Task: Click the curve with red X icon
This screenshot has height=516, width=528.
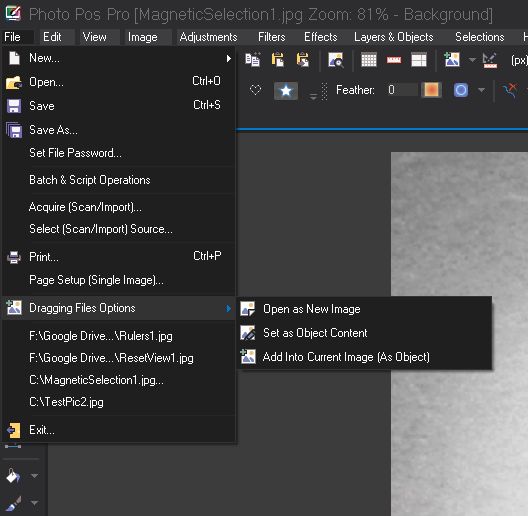Action: (x=510, y=90)
